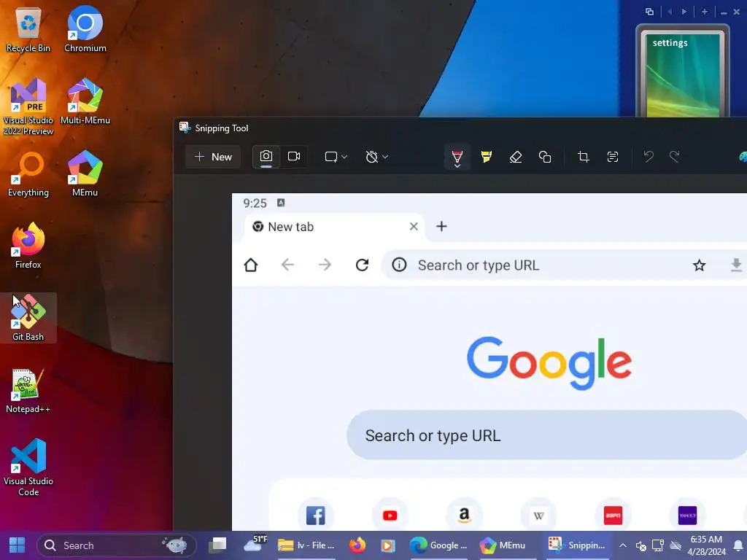747x560 pixels.
Task: Click home icon in the captured browser
Action: coord(251,265)
